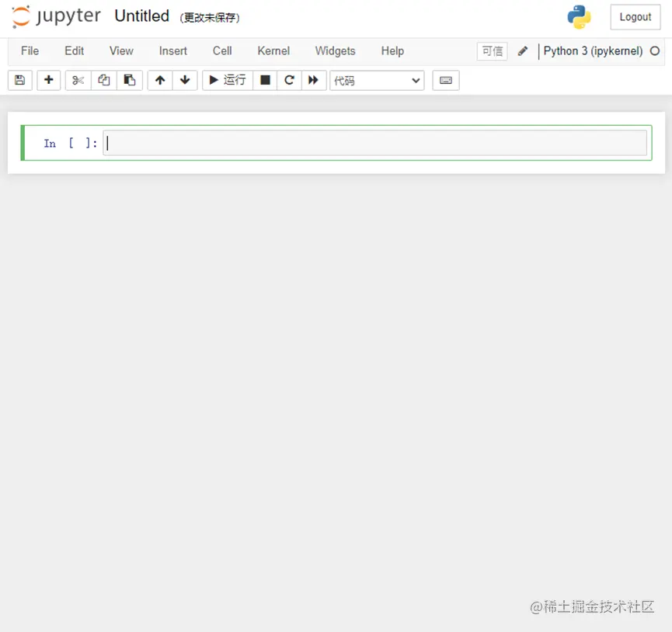Click the kernel idle circle indicator
This screenshot has width=672, height=632.
coord(654,51)
